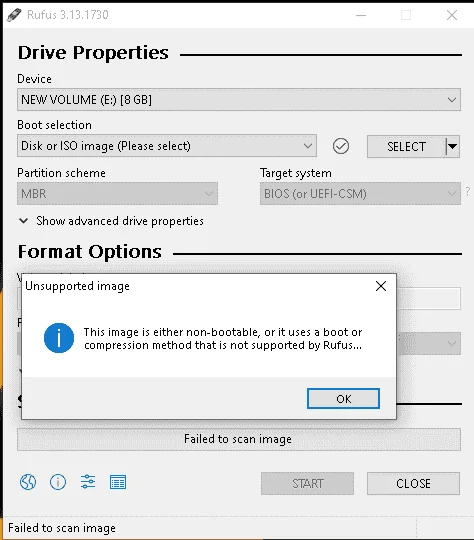
Task: Click the Drive Properties heading
Action: (x=93, y=53)
